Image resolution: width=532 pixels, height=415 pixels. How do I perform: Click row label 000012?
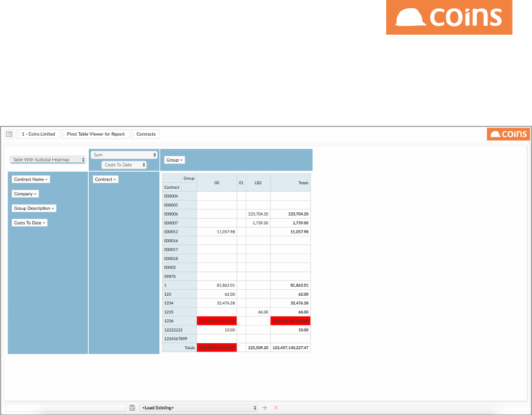coord(171,232)
